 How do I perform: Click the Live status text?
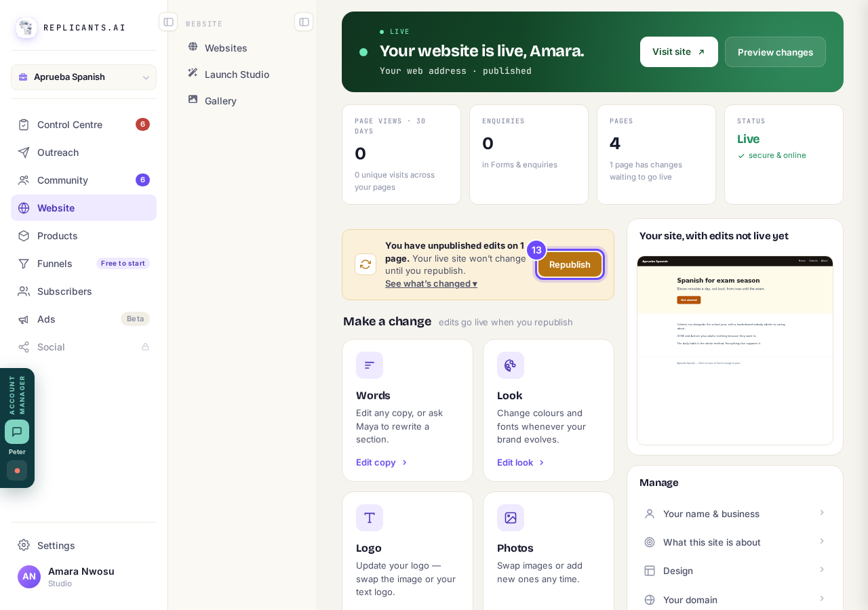(x=749, y=139)
